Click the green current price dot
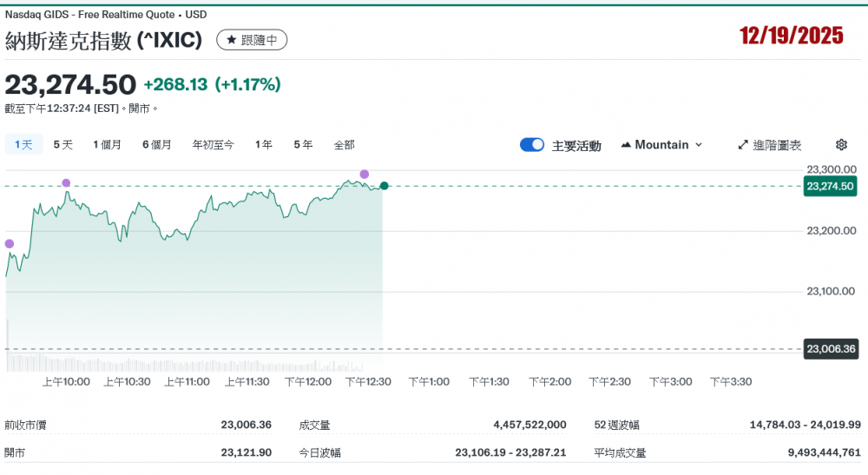 (x=384, y=186)
